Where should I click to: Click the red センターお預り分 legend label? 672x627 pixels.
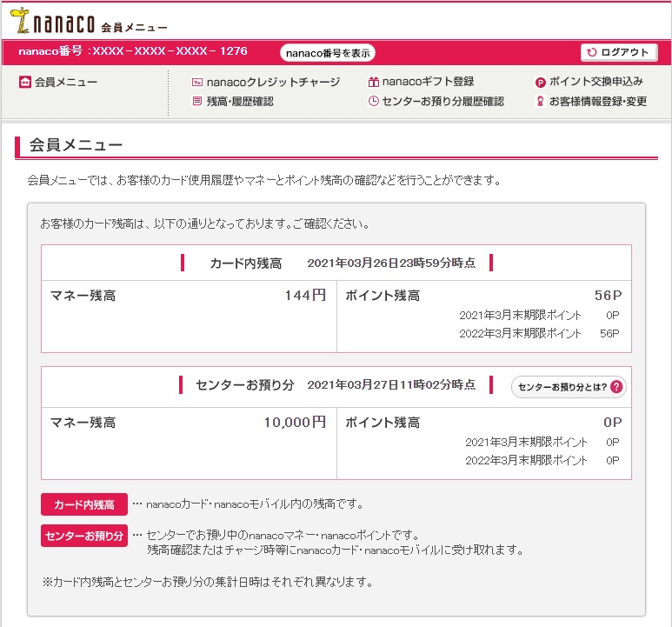tap(84, 536)
